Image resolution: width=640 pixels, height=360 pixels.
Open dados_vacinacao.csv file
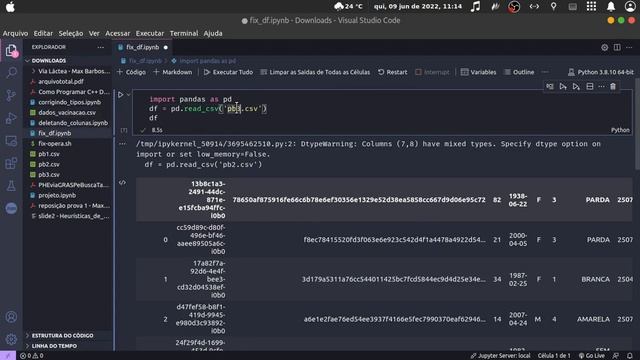(x=67, y=112)
